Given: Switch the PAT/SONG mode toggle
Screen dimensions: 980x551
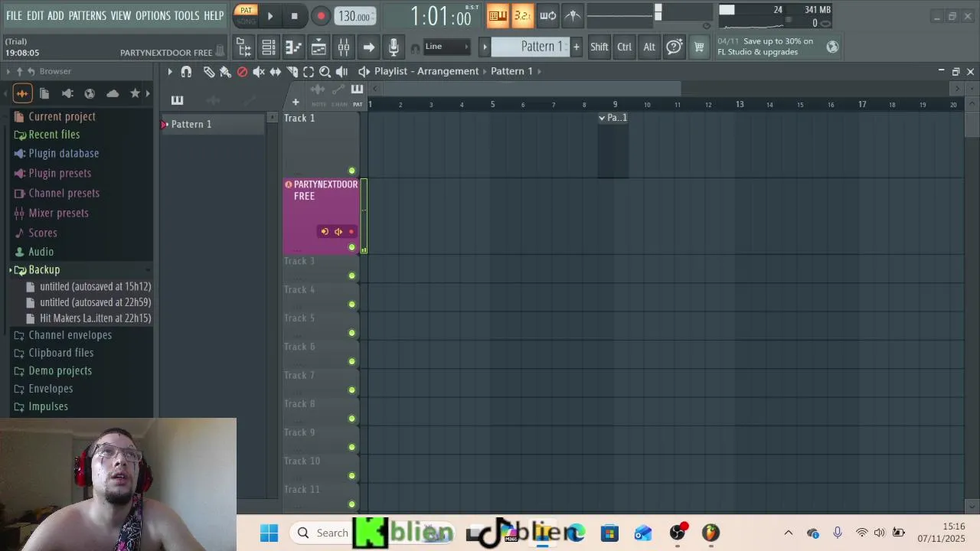Looking at the screenshot, I should tap(246, 15).
